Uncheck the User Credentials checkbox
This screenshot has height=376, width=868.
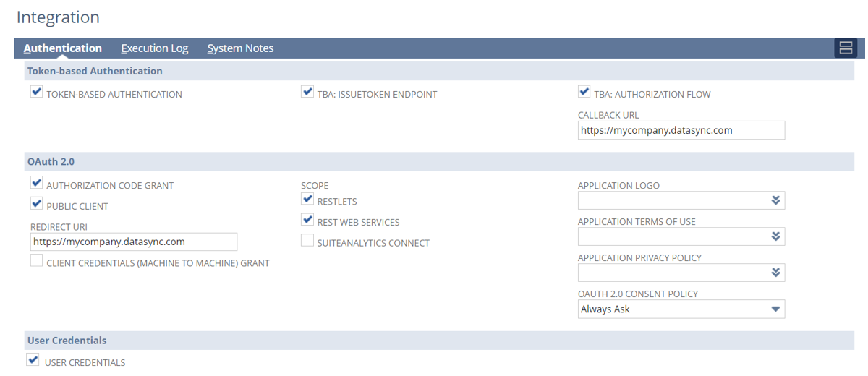click(x=33, y=360)
